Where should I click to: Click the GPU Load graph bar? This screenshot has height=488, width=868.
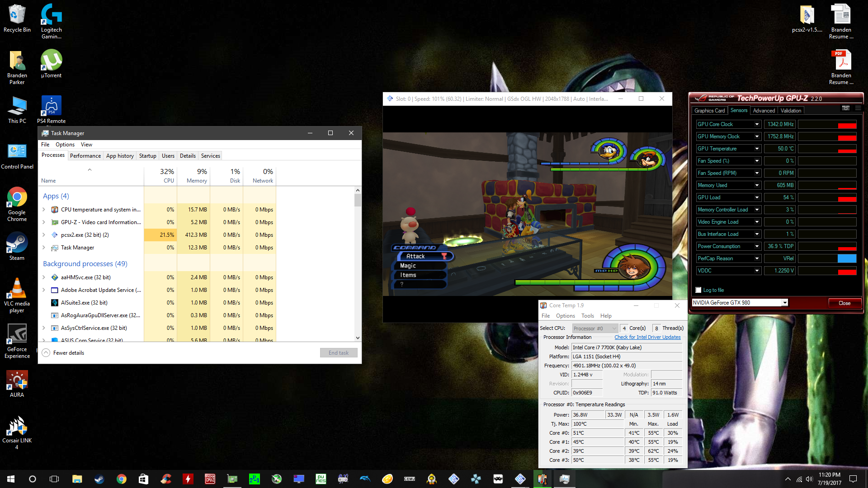pyautogui.click(x=827, y=197)
